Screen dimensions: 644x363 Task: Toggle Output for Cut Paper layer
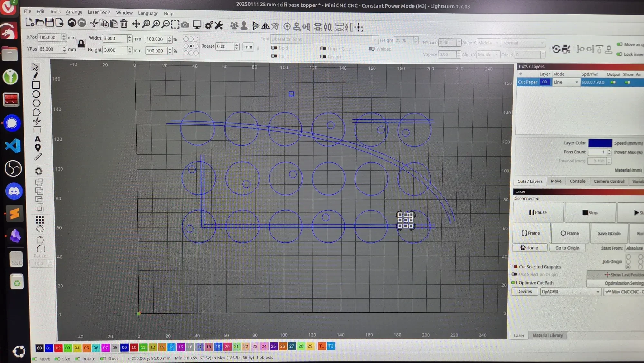pyautogui.click(x=613, y=82)
